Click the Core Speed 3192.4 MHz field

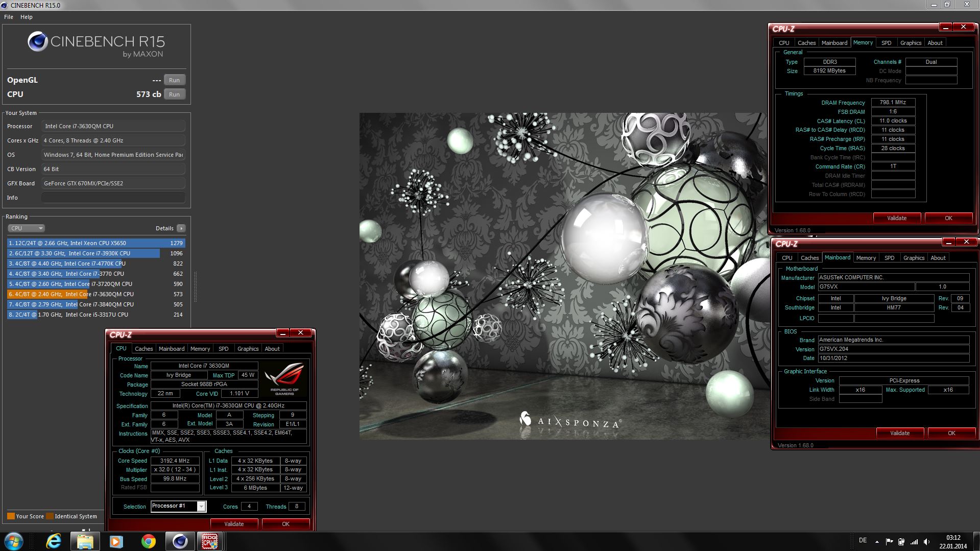click(x=175, y=461)
